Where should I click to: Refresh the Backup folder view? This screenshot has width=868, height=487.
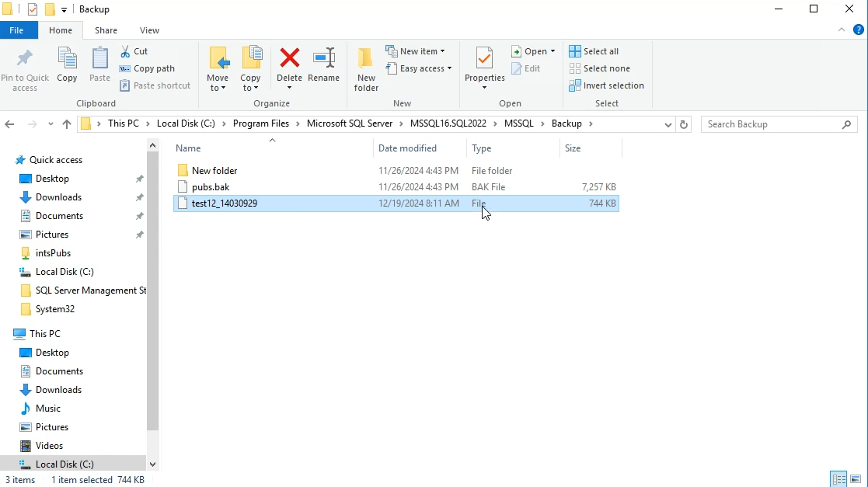pos(684,124)
